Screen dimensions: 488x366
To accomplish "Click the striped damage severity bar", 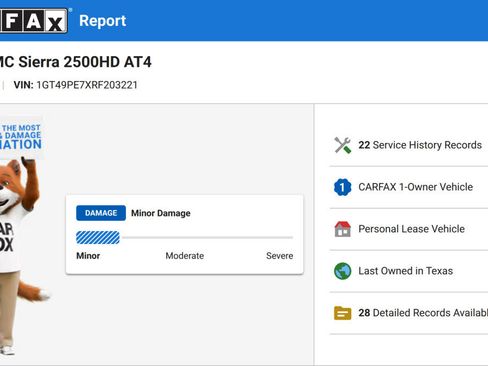I will (x=98, y=238).
